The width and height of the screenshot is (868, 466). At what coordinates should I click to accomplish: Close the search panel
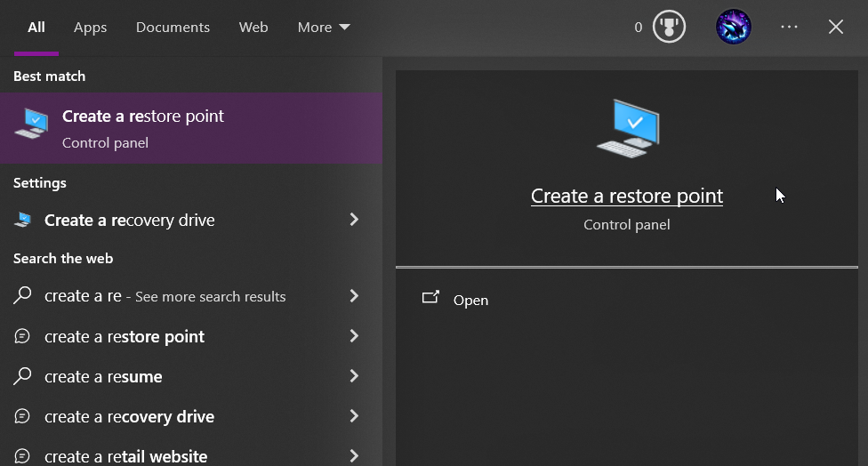[835, 27]
